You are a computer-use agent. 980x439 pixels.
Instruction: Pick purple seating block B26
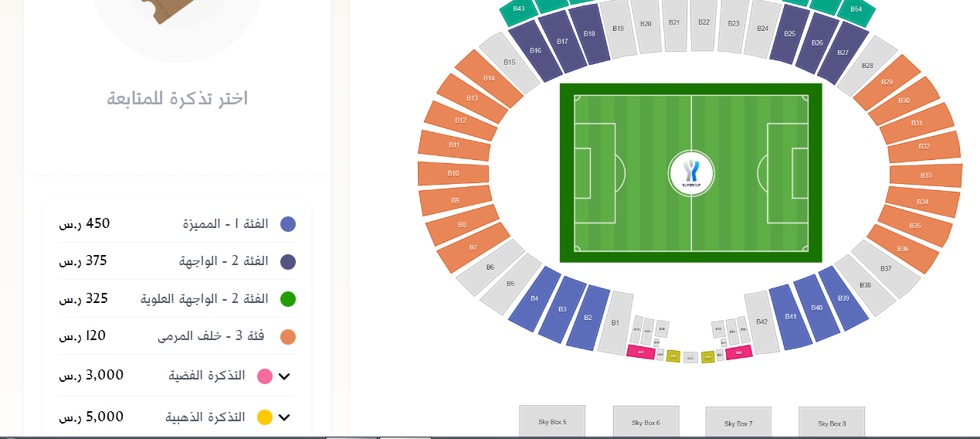[x=817, y=43]
